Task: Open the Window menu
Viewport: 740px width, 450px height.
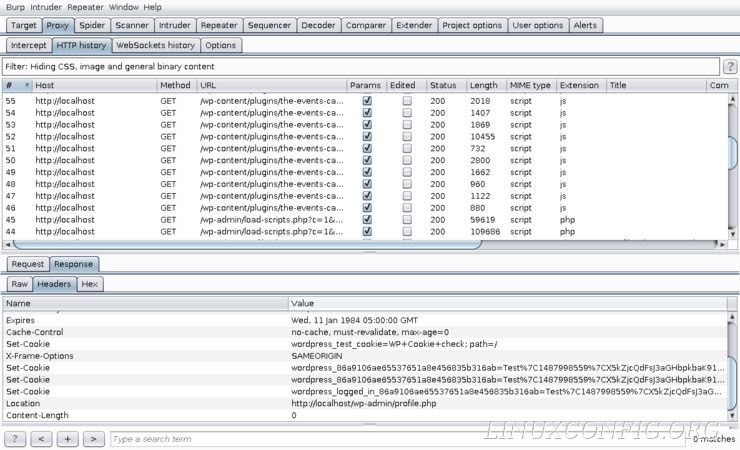Action: (124, 8)
